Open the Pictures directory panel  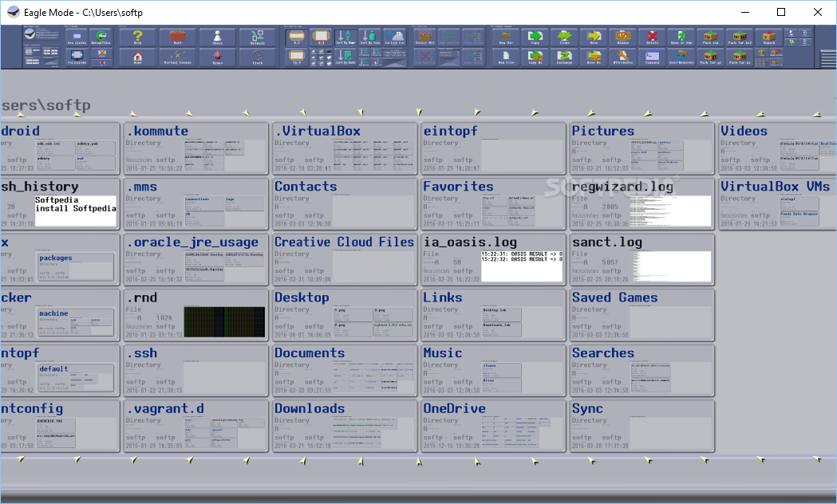(x=642, y=148)
